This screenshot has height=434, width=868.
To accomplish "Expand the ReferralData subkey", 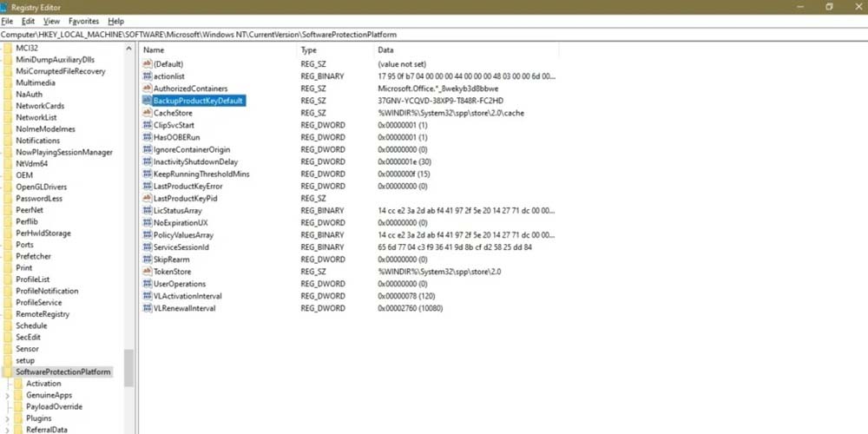I will [8, 430].
